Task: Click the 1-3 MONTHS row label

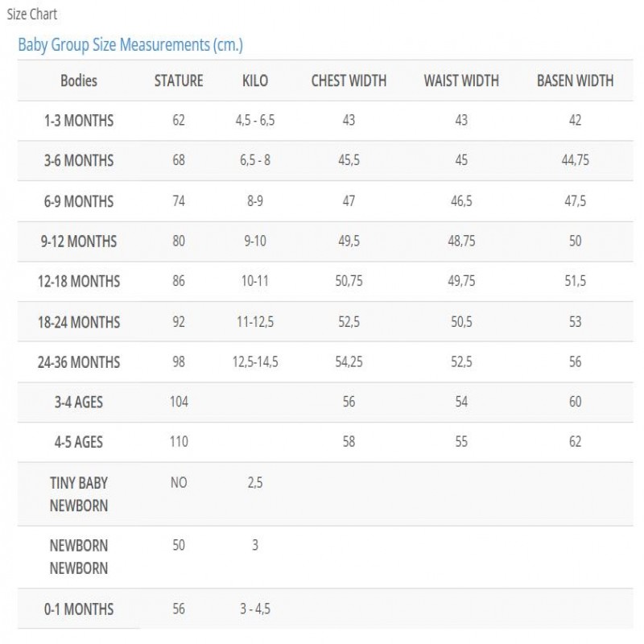Action: [79, 121]
